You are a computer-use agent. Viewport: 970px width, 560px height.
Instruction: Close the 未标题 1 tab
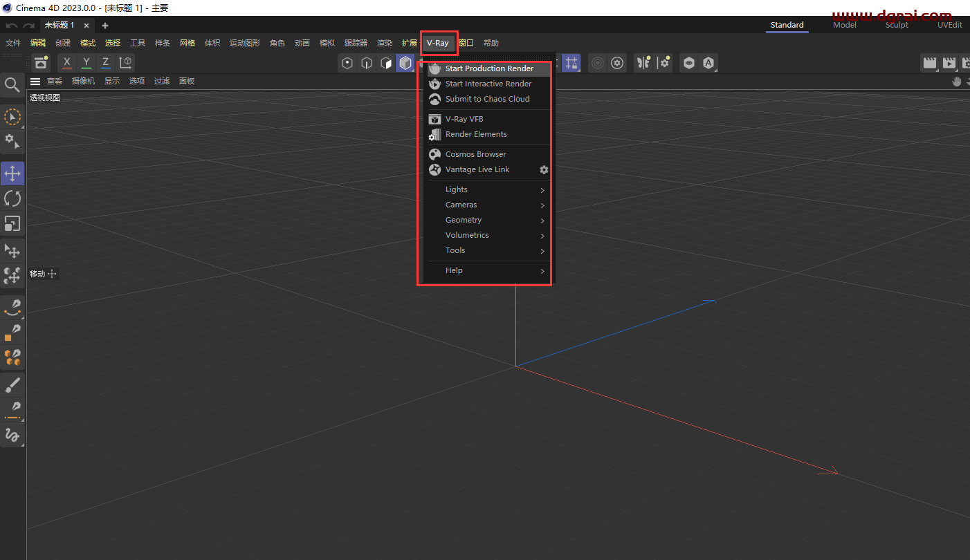86,26
